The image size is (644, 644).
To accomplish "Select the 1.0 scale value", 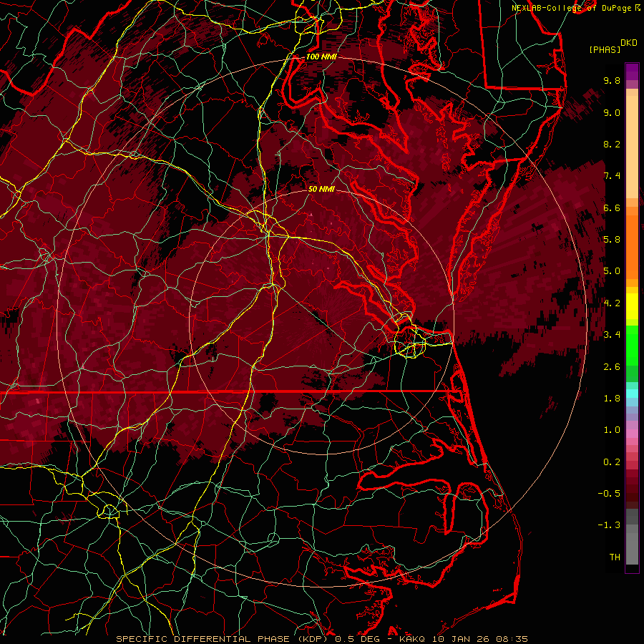I will coord(612,430).
